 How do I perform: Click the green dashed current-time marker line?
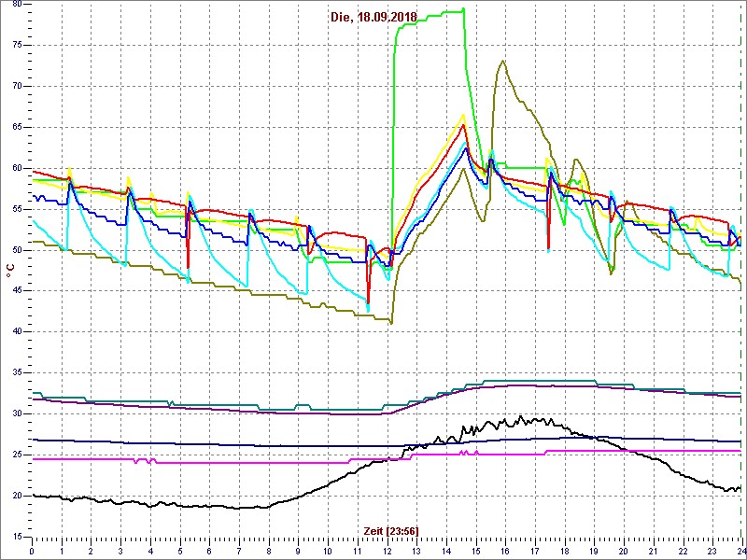pyautogui.click(x=740, y=270)
